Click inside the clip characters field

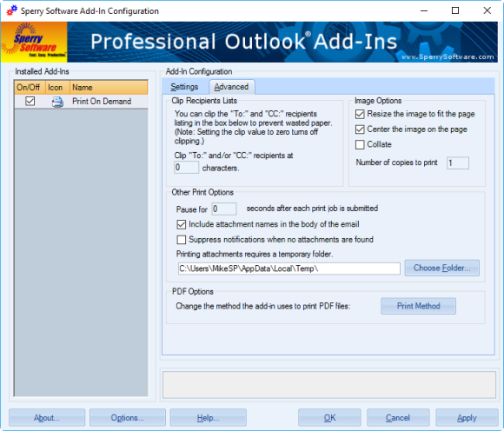(187, 168)
